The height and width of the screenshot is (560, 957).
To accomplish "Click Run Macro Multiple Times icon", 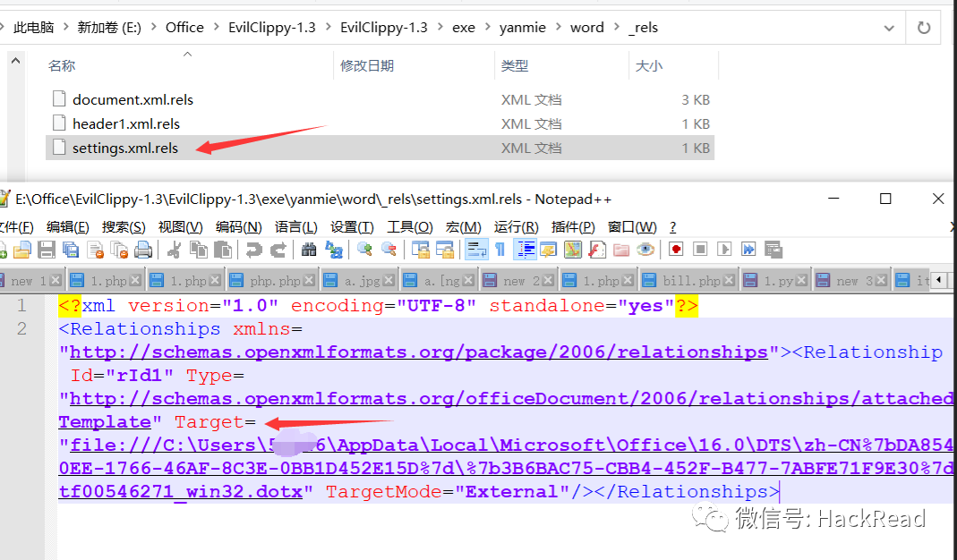I will coord(749,250).
